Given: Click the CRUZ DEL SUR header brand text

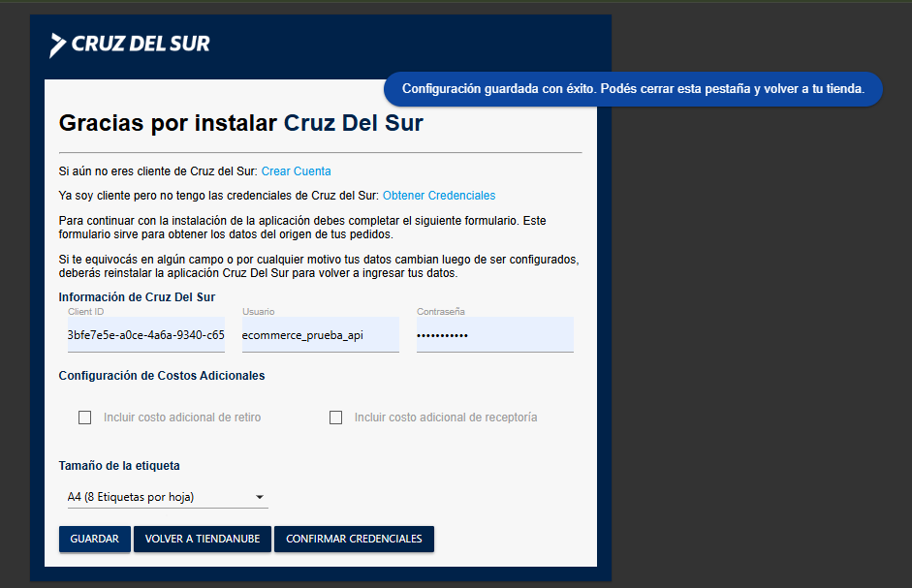Looking at the screenshot, I should (x=141, y=45).
